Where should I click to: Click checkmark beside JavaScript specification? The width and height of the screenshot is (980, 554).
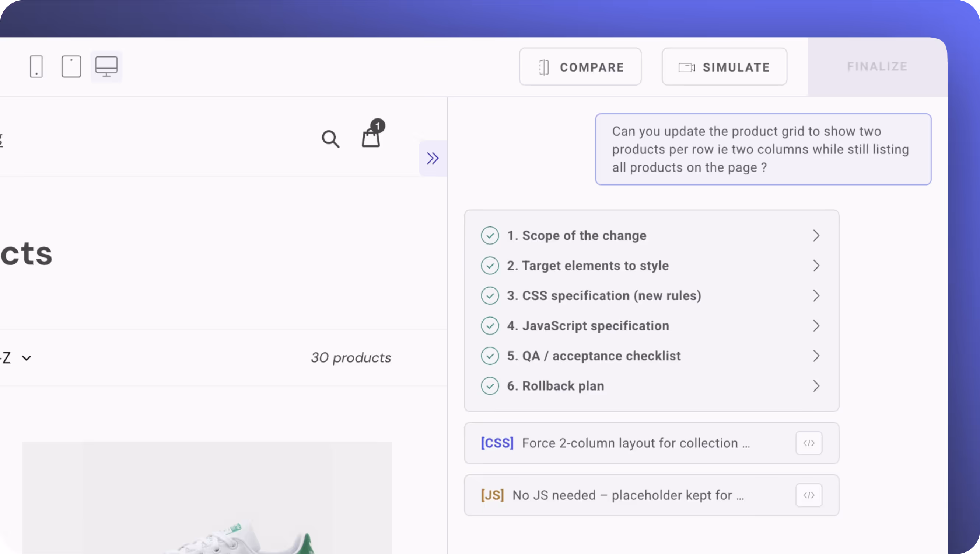(x=490, y=326)
